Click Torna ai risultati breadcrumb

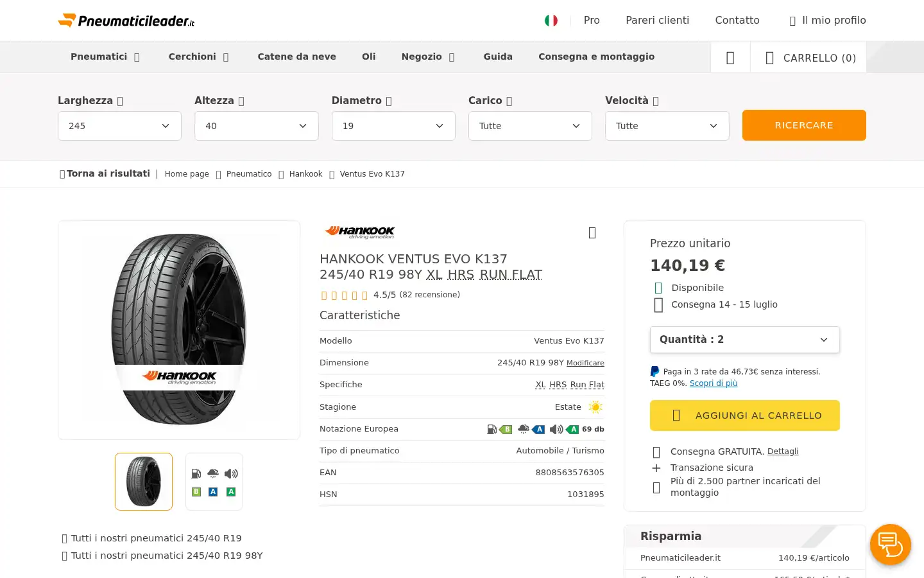105,173
